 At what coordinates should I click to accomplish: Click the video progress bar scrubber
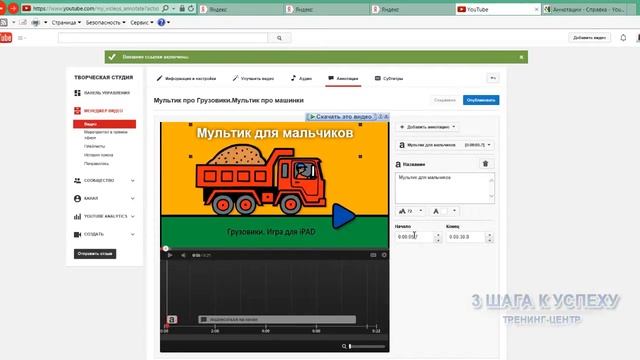pos(166,248)
